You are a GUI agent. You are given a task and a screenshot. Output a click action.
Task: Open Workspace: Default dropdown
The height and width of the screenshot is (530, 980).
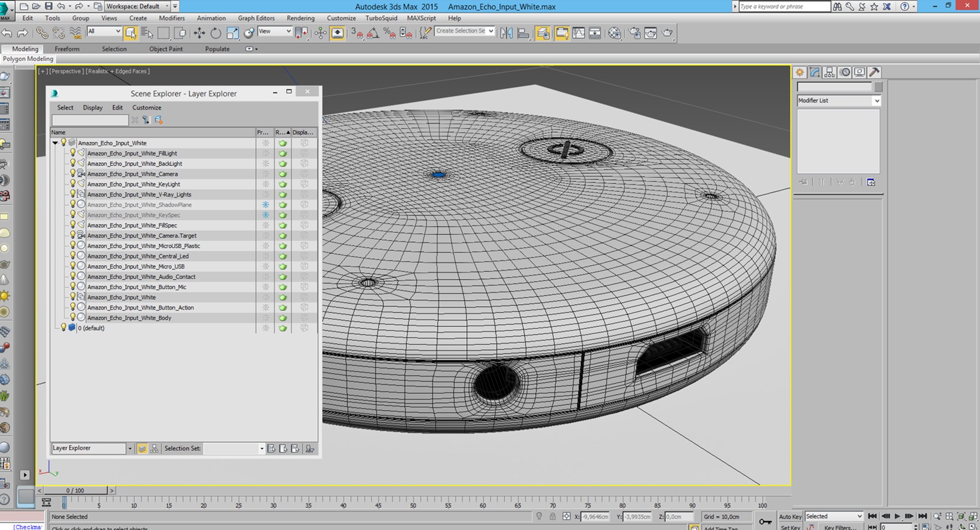[137, 6]
